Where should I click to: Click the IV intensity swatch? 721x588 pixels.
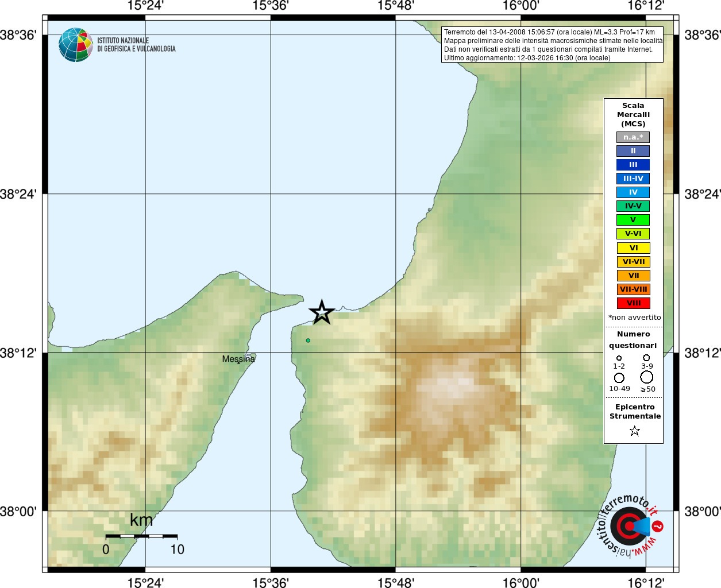tap(633, 192)
